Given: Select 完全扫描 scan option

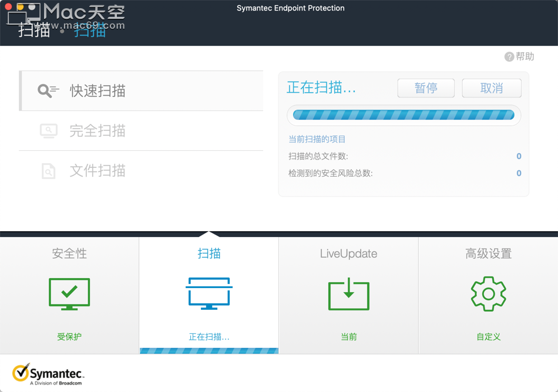Looking at the screenshot, I should pos(142,131).
